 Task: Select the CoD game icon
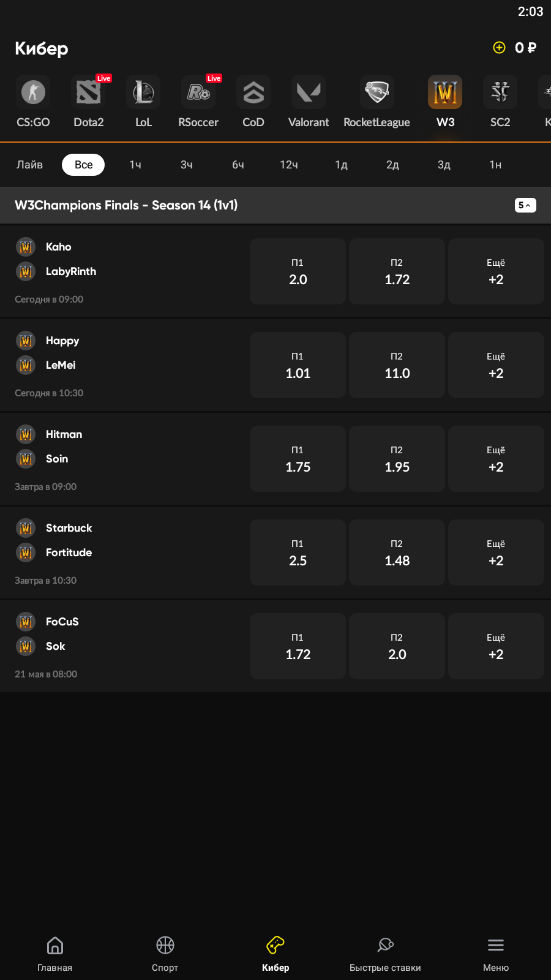(x=253, y=92)
